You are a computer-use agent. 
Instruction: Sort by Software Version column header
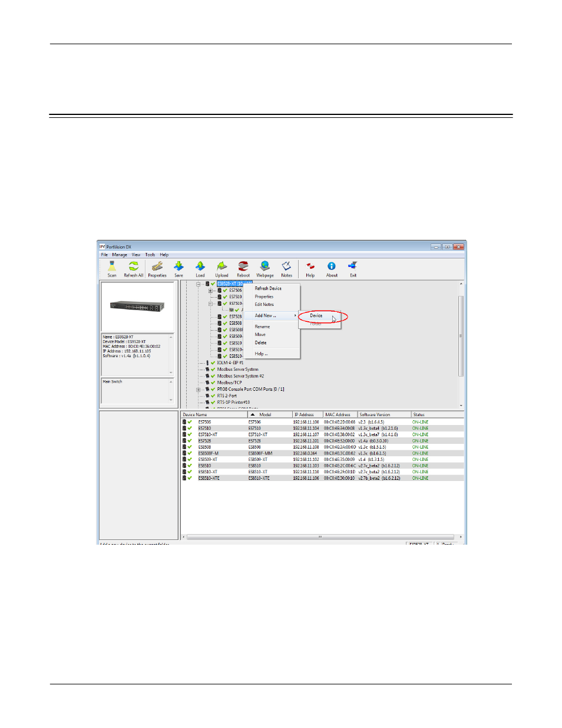[x=384, y=414]
